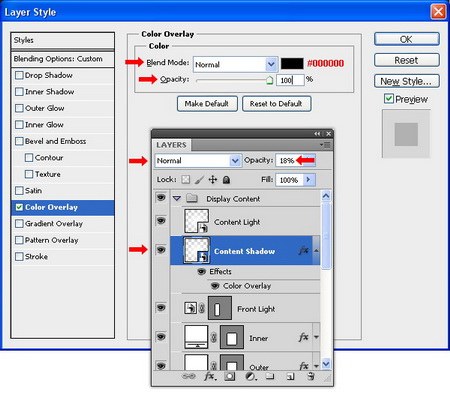Enable Contour checkbox
Image resolution: width=450 pixels, height=395 pixels.
point(29,158)
